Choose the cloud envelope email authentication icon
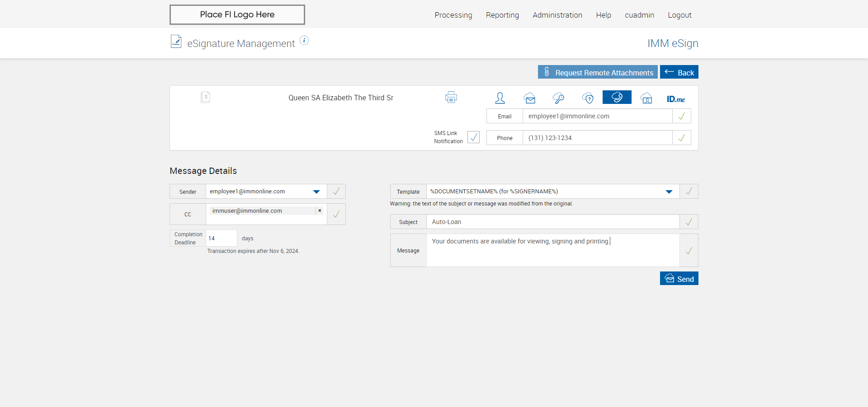Screen dimensions: 868x407 point(530,98)
